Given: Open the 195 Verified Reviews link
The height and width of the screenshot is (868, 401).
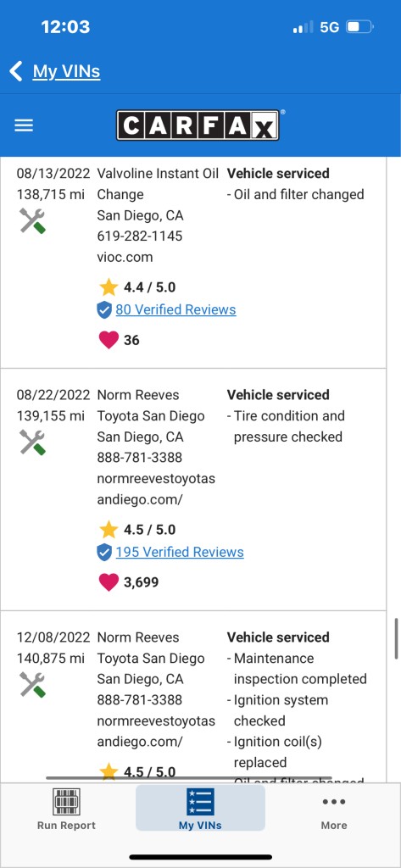Looking at the screenshot, I should click(x=180, y=552).
